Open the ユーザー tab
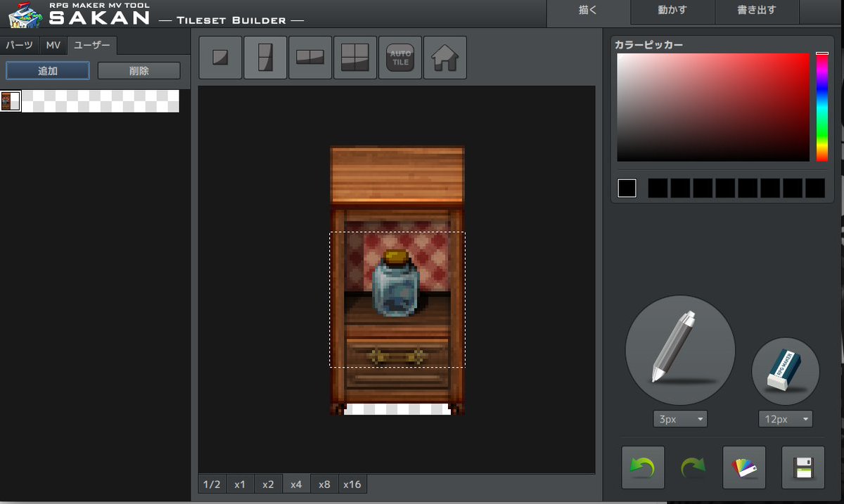Image resolution: width=844 pixels, height=504 pixels. [x=92, y=45]
